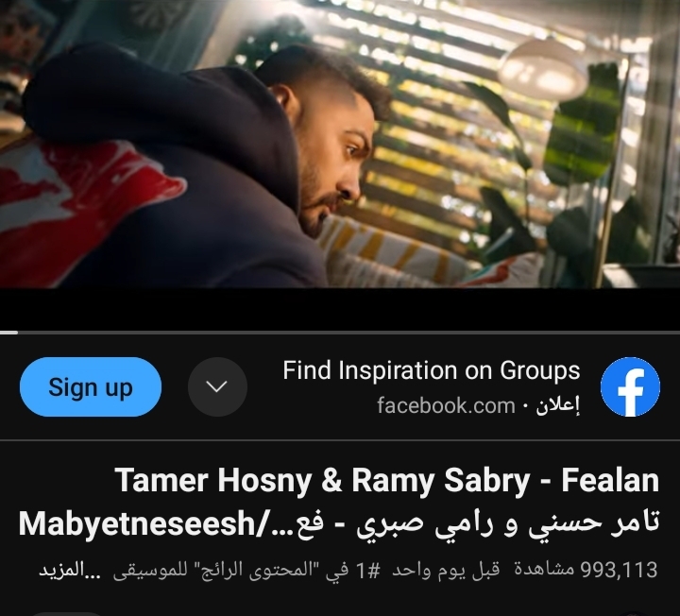Click the قبل يوم واحد upload date
This screenshot has width=680, height=616.
point(446,570)
